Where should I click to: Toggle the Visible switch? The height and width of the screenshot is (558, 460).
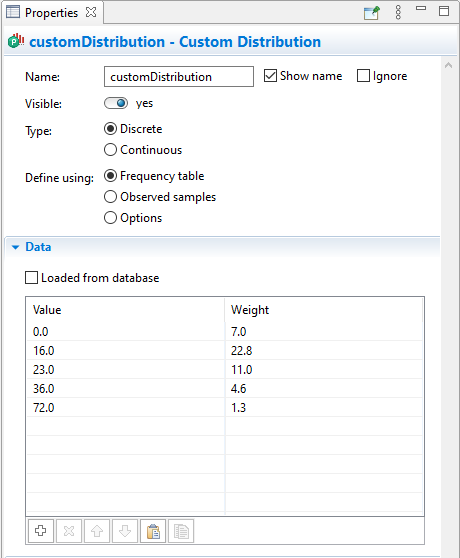pos(116,103)
